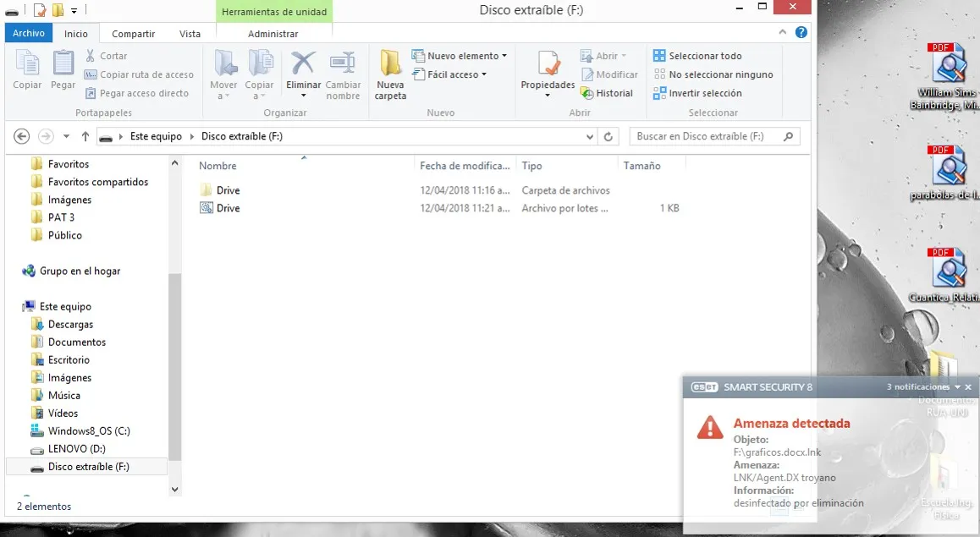Image resolution: width=980 pixels, height=537 pixels.
Task: Click the Pegar paste icon
Action: point(63,63)
